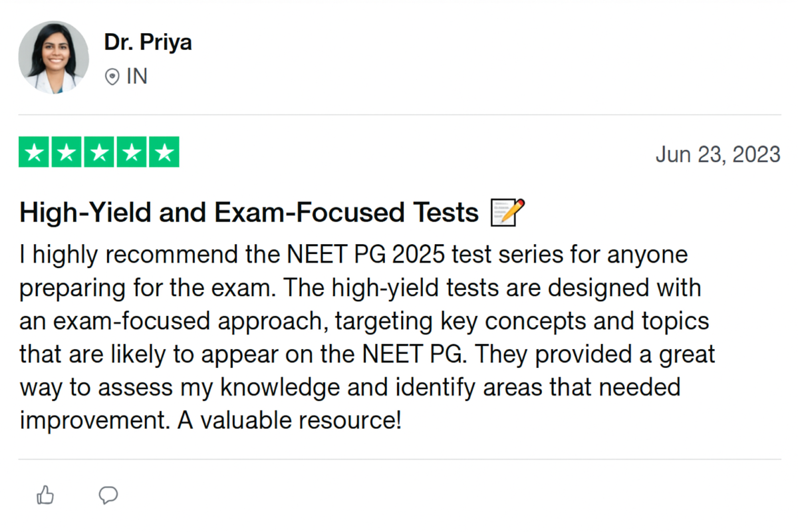This screenshot has height=532, width=798.
Task: Like the review with thumbs-up icon
Action: pyautogui.click(x=45, y=495)
